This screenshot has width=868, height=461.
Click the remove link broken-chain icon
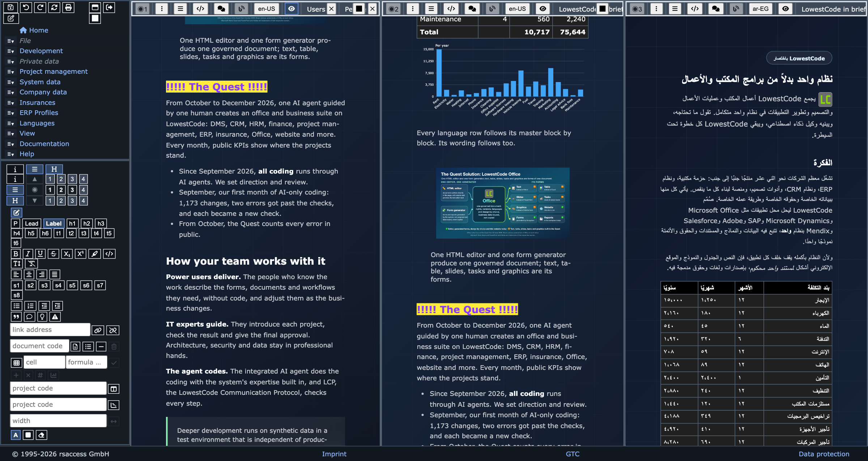[113, 330]
